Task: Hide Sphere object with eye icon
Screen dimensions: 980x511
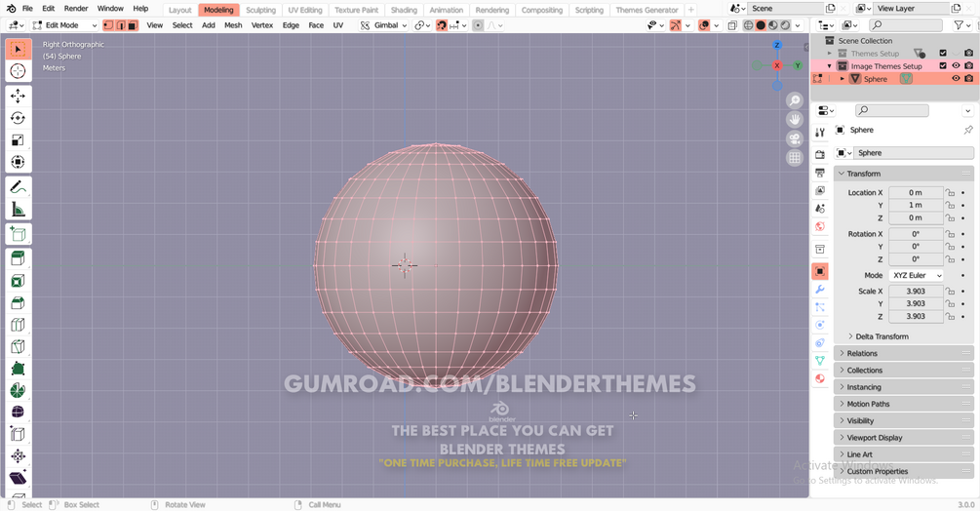Action: click(956, 79)
